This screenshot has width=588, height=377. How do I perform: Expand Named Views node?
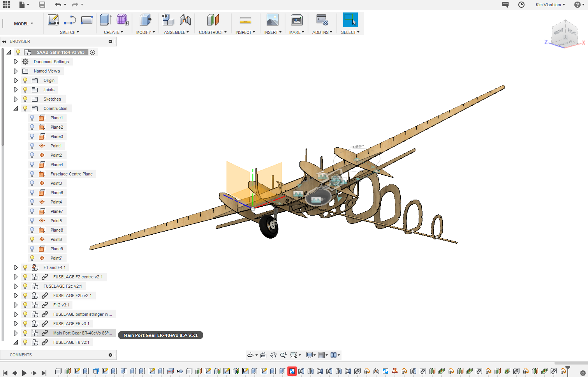(16, 71)
